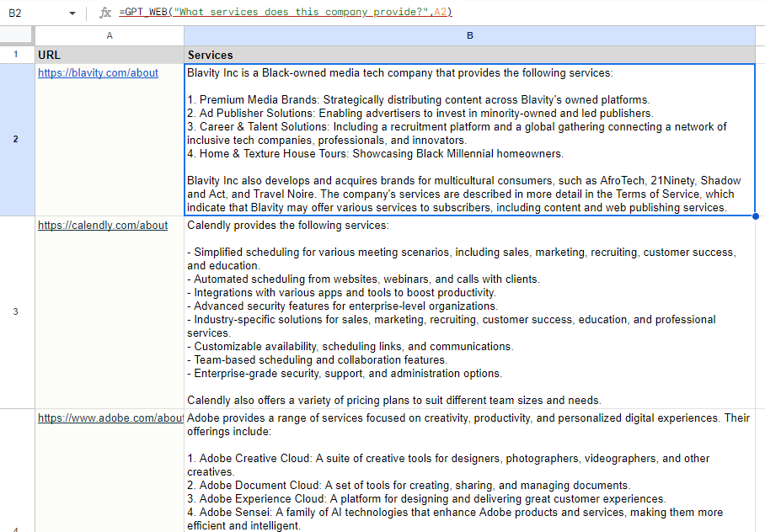Viewport: 765px width, 532px height.
Task: Select row 1 header
Action: click(16, 55)
